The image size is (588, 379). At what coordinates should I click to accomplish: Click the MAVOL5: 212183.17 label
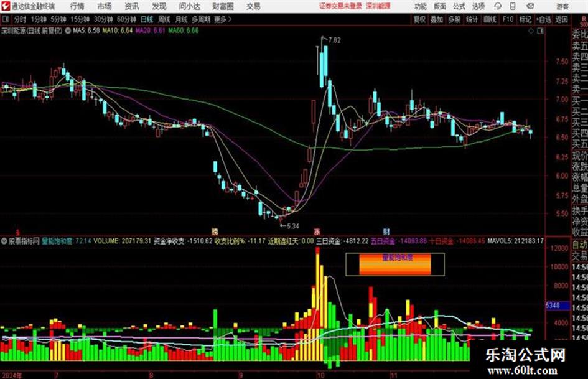coord(515,241)
